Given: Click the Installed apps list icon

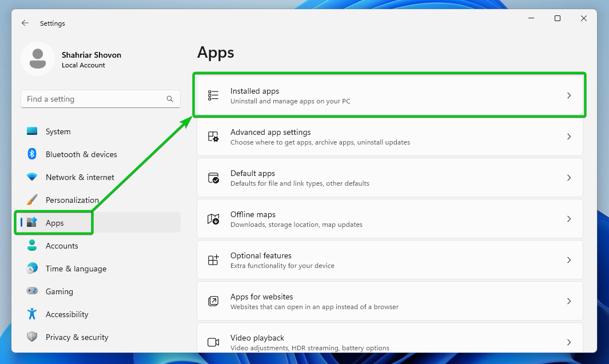Looking at the screenshot, I should pyautogui.click(x=213, y=95).
